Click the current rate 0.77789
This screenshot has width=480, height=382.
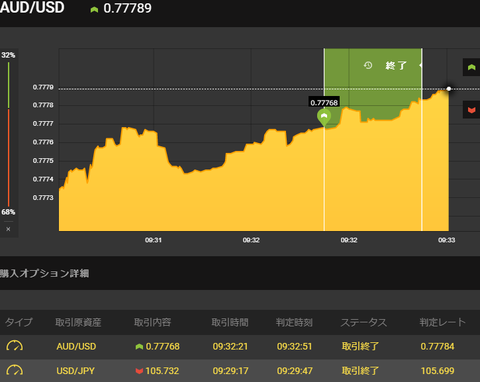pos(127,8)
